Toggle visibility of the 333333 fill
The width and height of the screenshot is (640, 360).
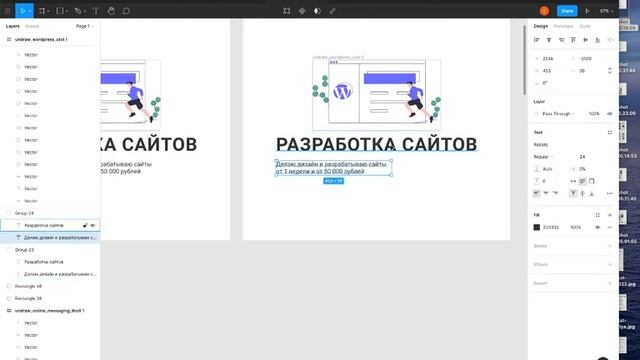coord(598,227)
